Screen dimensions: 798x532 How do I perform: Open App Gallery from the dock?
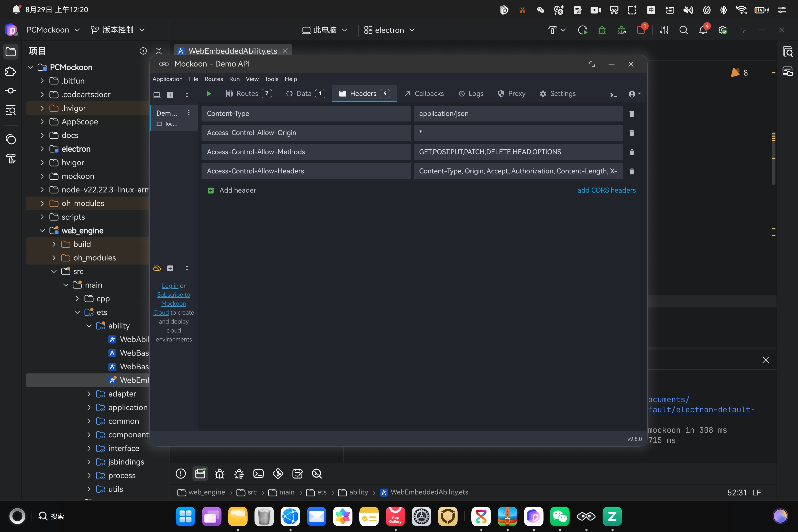[x=395, y=516]
